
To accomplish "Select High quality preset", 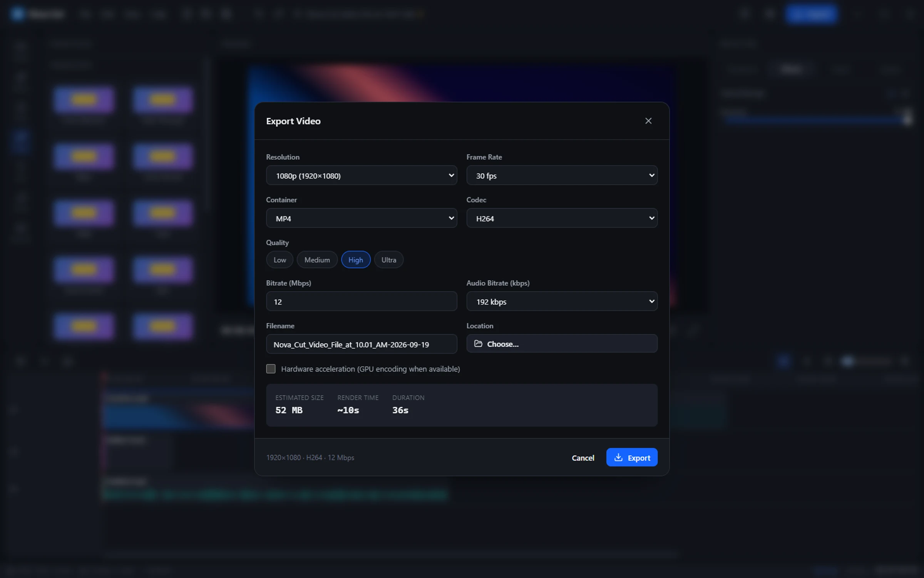I will click(355, 260).
